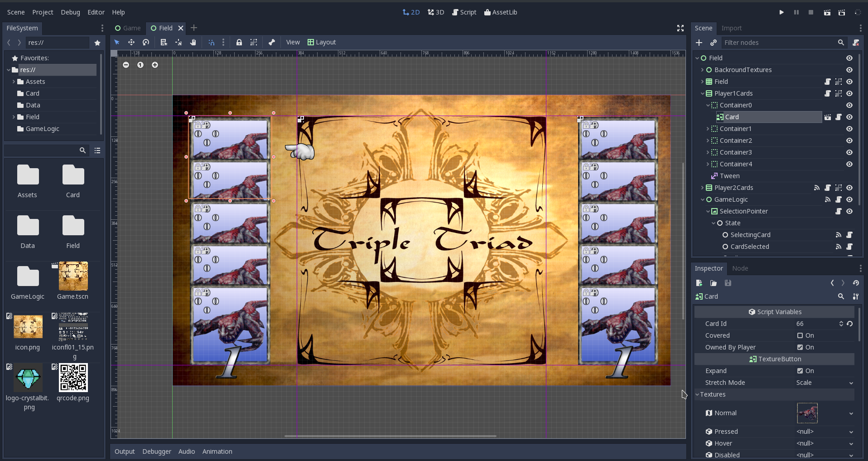Open the Project menu
The height and width of the screenshot is (461, 868).
(x=43, y=12)
